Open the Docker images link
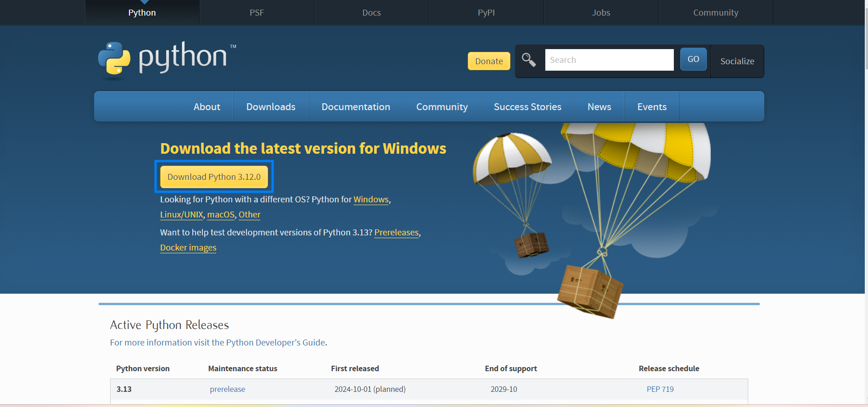This screenshot has height=407, width=868. [188, 248]
